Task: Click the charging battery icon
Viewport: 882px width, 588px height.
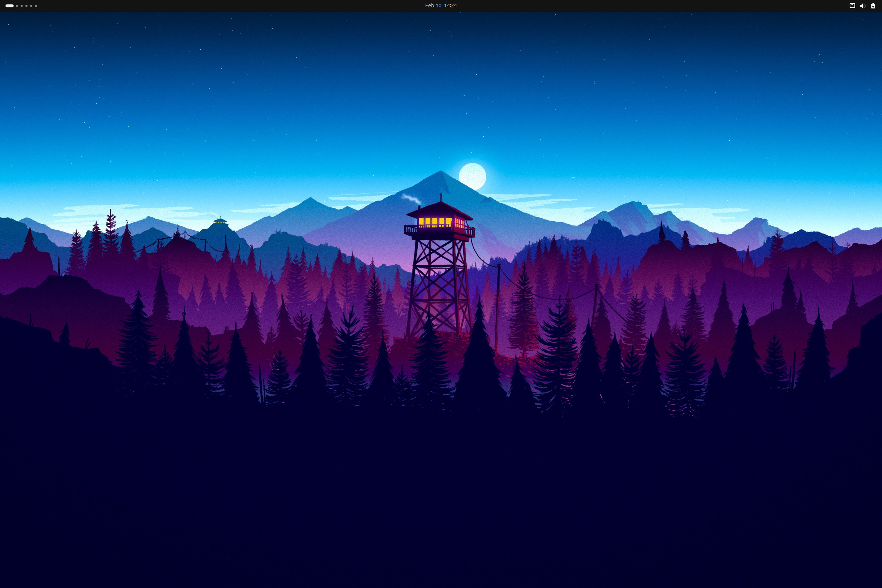Action: pyautogui.click(x=873, y=6)
